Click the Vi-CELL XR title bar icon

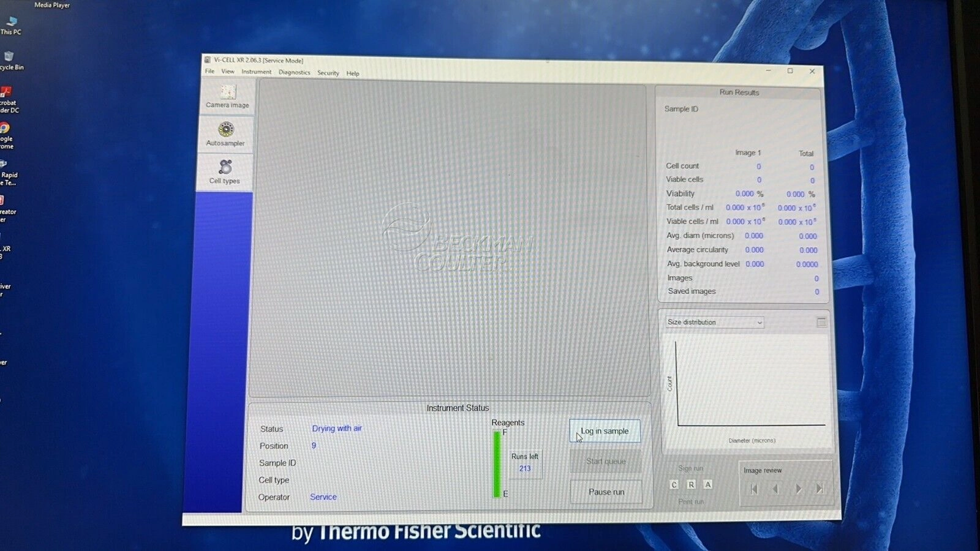click(208, 60)
